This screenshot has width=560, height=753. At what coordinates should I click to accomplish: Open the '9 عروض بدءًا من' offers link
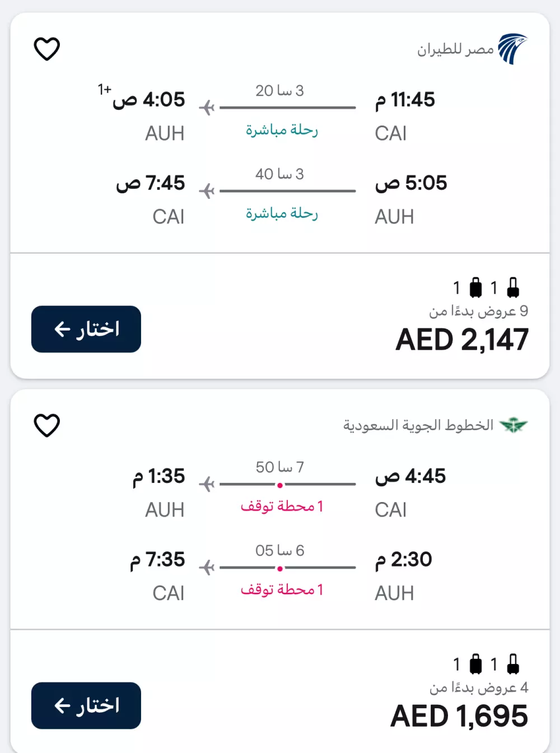pyautogui.click(x=479, y=311)
